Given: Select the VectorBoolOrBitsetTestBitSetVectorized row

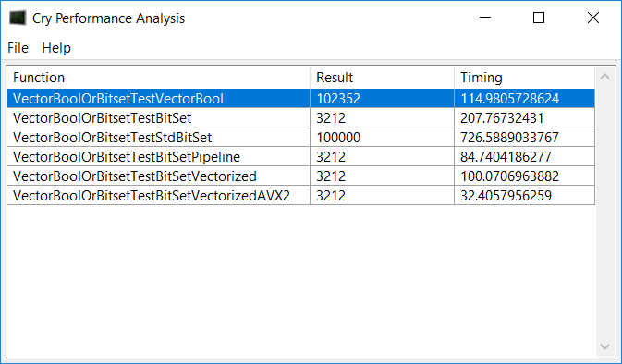Looking at the screenshot, I should tap(300, 176).
